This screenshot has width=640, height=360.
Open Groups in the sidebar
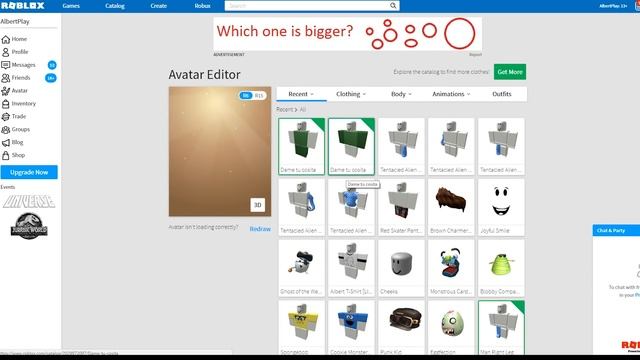(x=16, y=129)
